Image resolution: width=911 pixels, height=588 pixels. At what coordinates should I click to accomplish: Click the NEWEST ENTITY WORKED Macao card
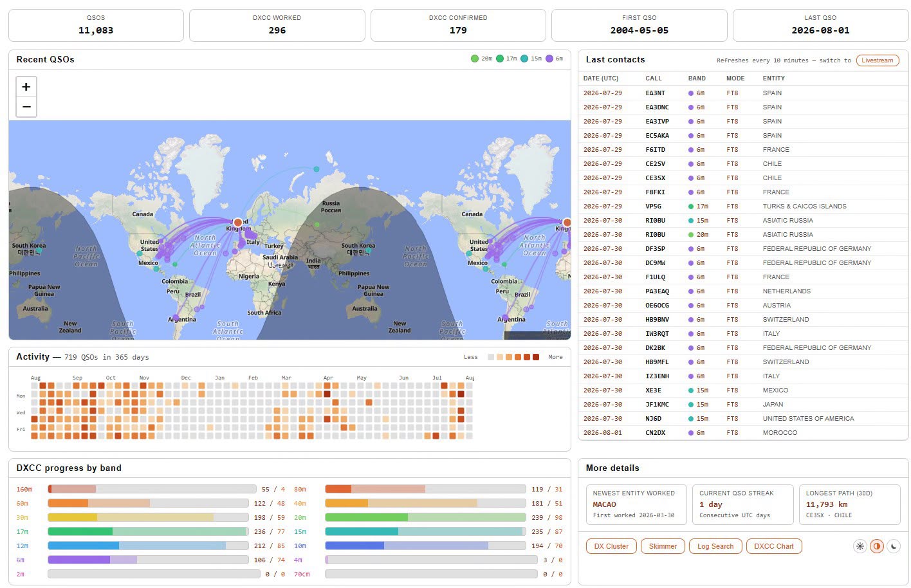pyautogui.click(x=636, y=504)
